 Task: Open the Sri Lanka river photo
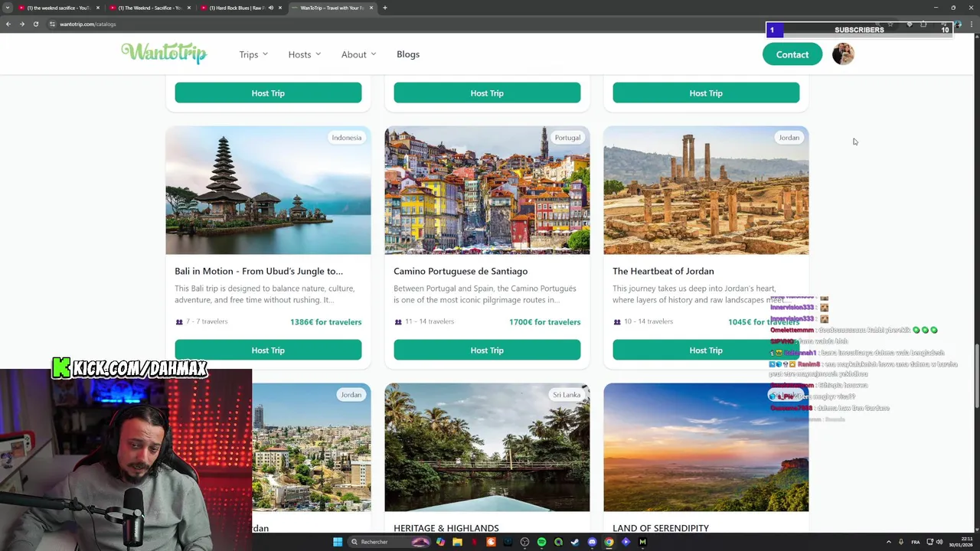click(487, 448)
